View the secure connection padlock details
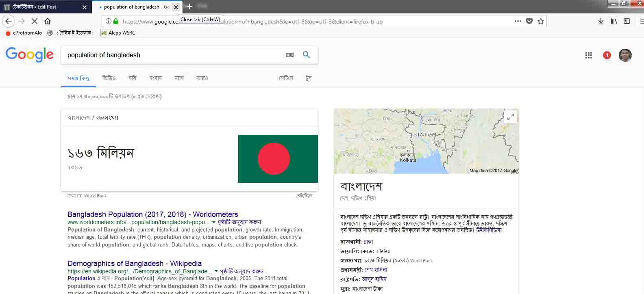This screenshot has width=644, height=294. tap(116, 21)
